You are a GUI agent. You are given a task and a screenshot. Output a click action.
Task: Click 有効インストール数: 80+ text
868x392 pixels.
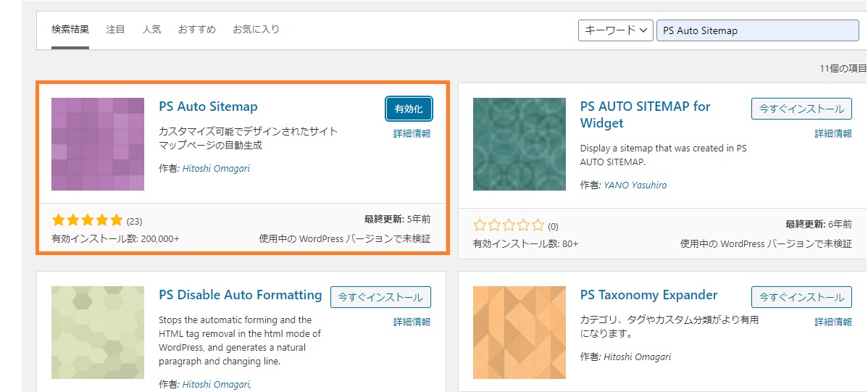tap(525, 243)
